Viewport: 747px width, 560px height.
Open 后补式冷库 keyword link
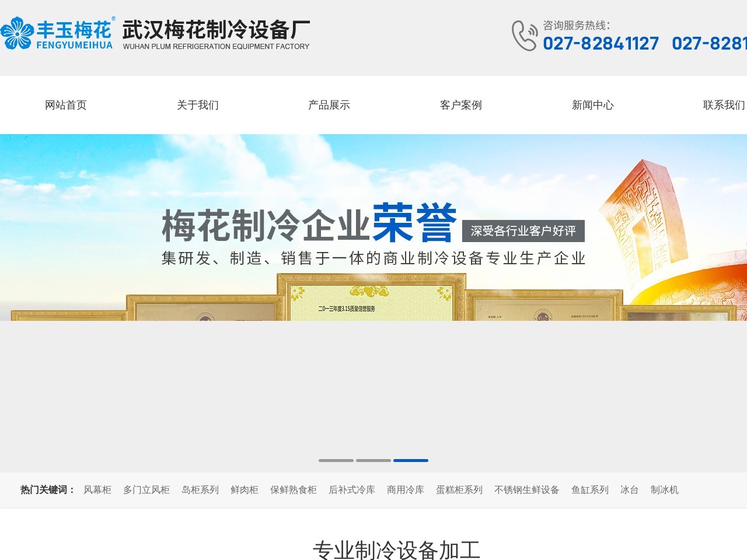pos(352,490)
